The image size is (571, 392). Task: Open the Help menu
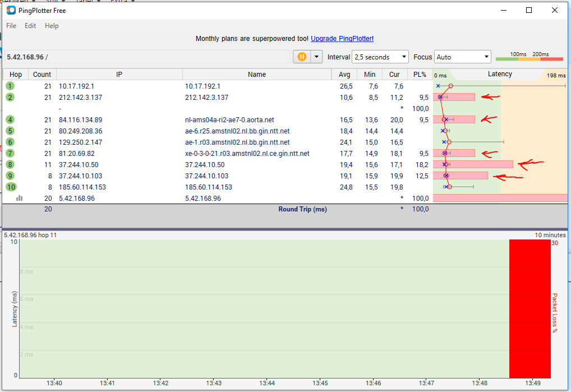pos(52,26)
